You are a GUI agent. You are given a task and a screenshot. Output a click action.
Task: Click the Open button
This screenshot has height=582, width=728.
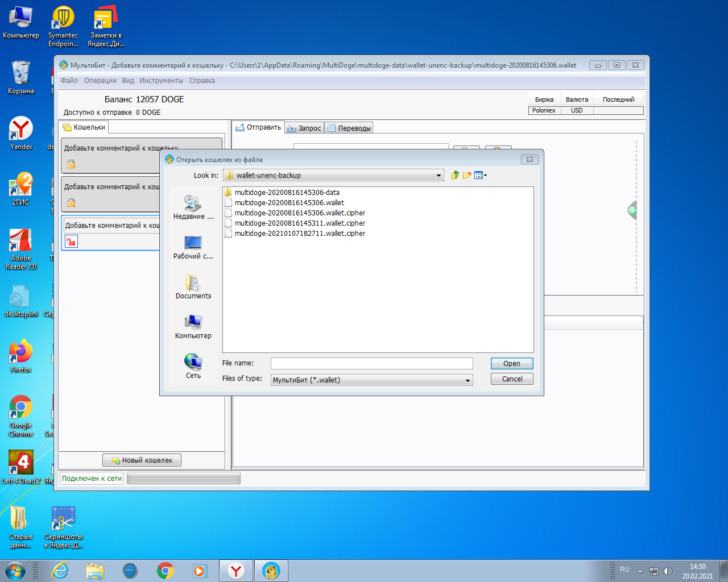pyautogui.click(x=512, y=364)
